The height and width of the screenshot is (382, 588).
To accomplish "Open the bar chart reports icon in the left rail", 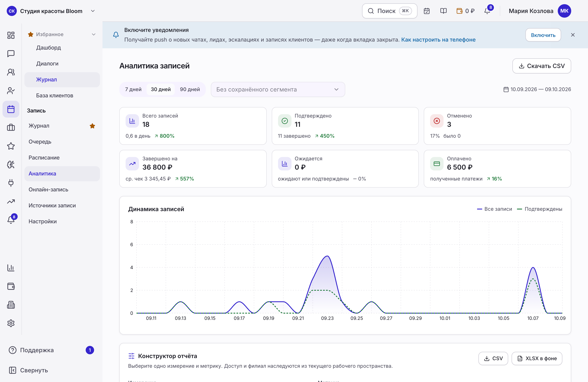I will click(11, 268).
